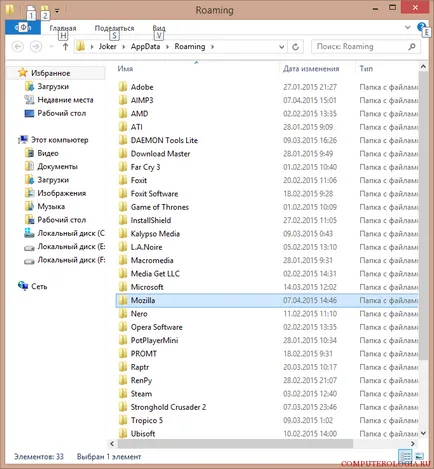Open Документы icon in sidebar
The width and height of the screenshot is (434, 469).
pos(29,166)
